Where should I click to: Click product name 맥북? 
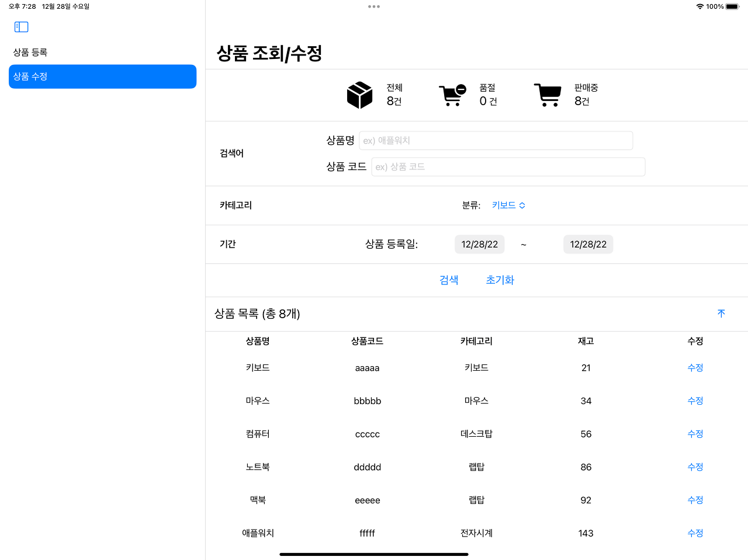point(258,500)
